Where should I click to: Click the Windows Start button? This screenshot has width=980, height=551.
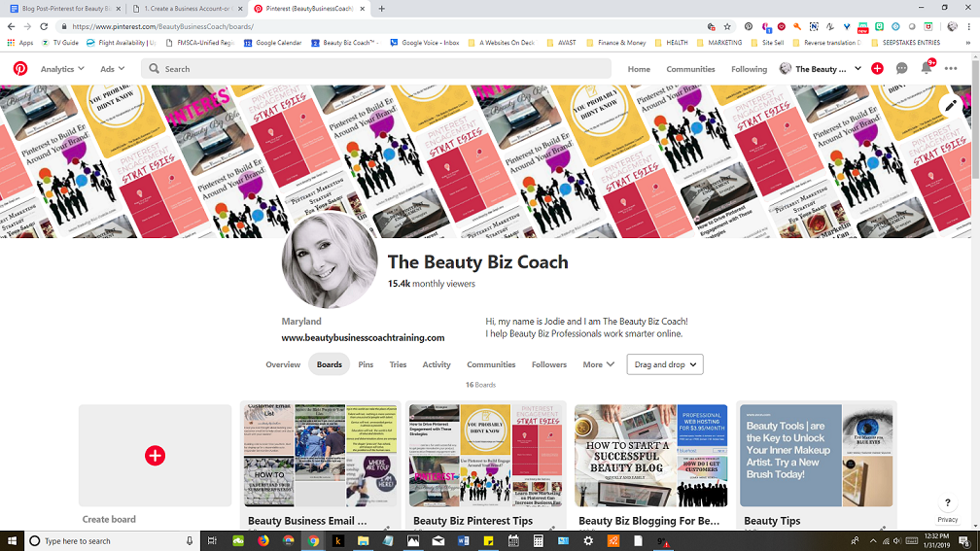pos(12,541)
